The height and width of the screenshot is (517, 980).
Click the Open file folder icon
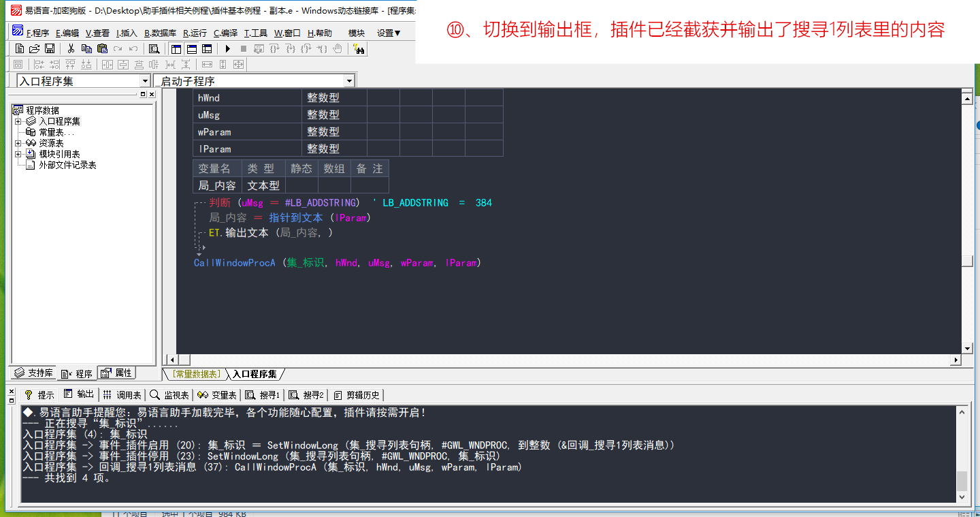click(34, 48)
